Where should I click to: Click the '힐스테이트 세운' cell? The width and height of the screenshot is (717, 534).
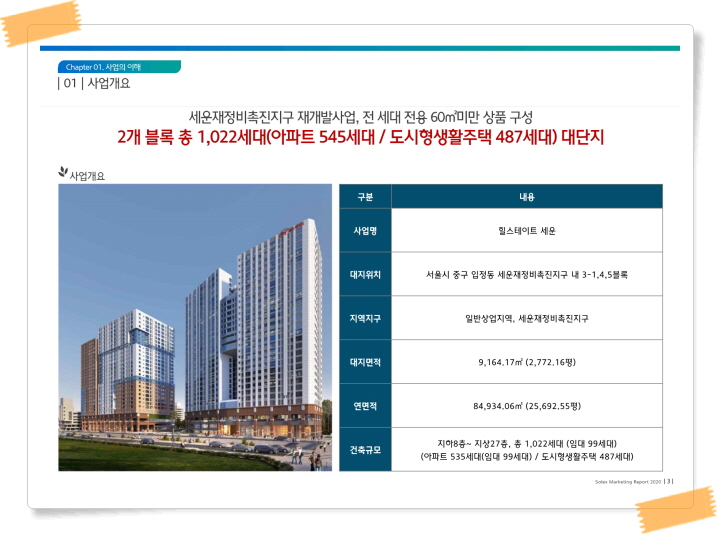pyautogui.click(x=527, y=231)
